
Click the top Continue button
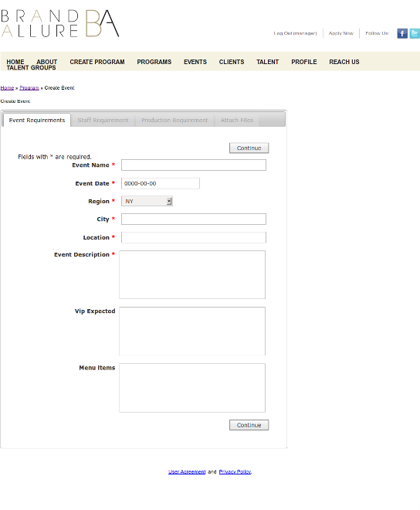(x=249, y=148)
